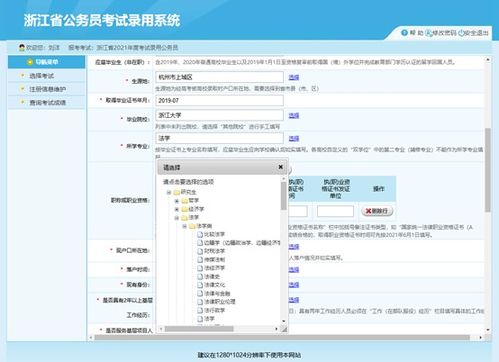The width and height of the screenshot is (499, 362).
Task: Click 选择 link next to 生源地 field
Action: [x=294, y=77]
